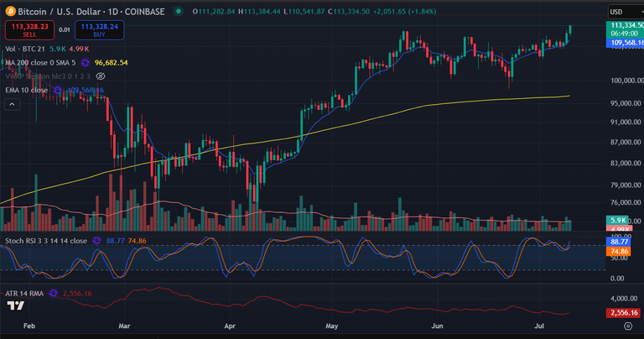This screenshot has width=644, height=339.
Task: Click the 0.01 spread value
Action: point(64,29)
